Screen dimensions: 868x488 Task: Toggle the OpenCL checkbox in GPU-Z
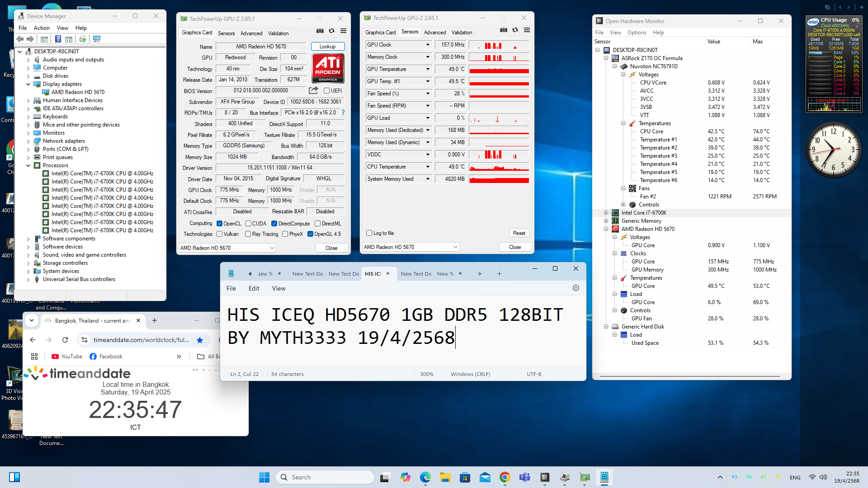(219, 224)
